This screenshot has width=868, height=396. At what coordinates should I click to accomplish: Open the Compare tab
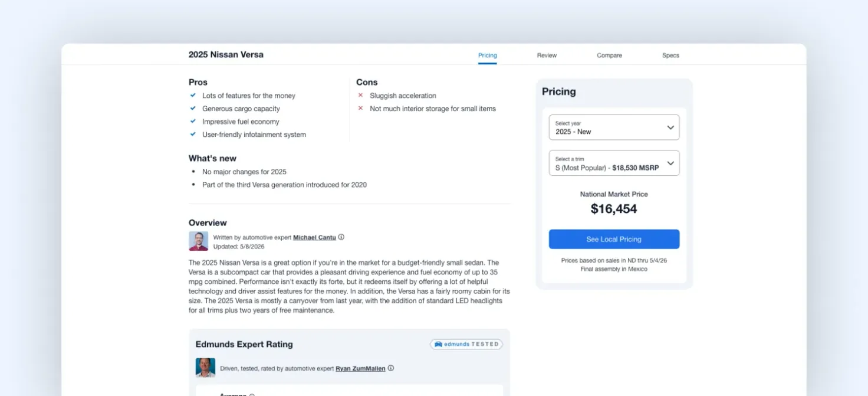coord(609,55)
